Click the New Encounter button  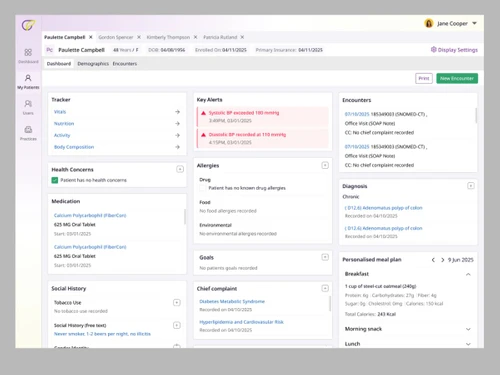457,78
